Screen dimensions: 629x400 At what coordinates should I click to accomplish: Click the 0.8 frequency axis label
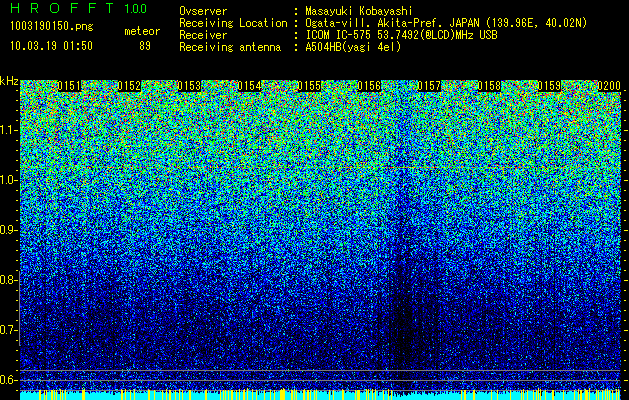(x=9, y=280)
